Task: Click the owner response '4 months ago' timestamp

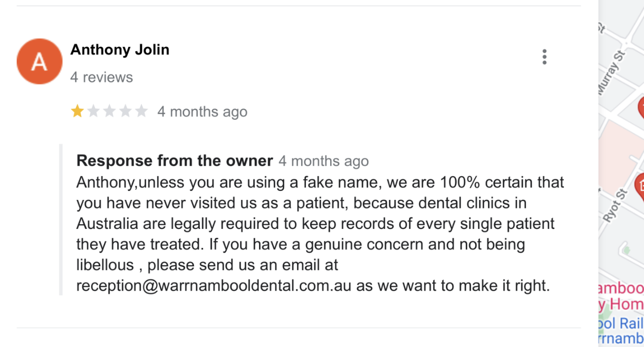Action: coord(323,161)
